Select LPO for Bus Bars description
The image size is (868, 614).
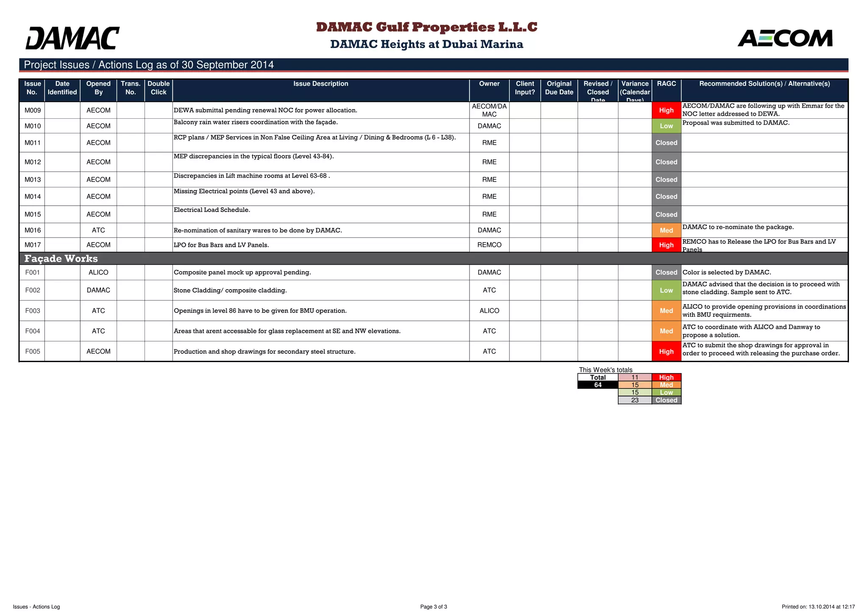point(221,245)
